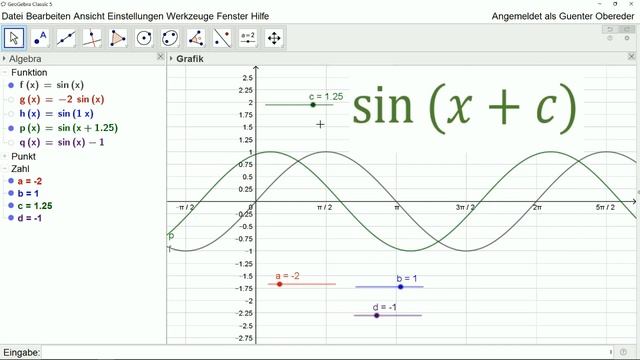Toggle visibility of number d = -1
Viewport: 640px width, 360px height.
coord(11,218)
